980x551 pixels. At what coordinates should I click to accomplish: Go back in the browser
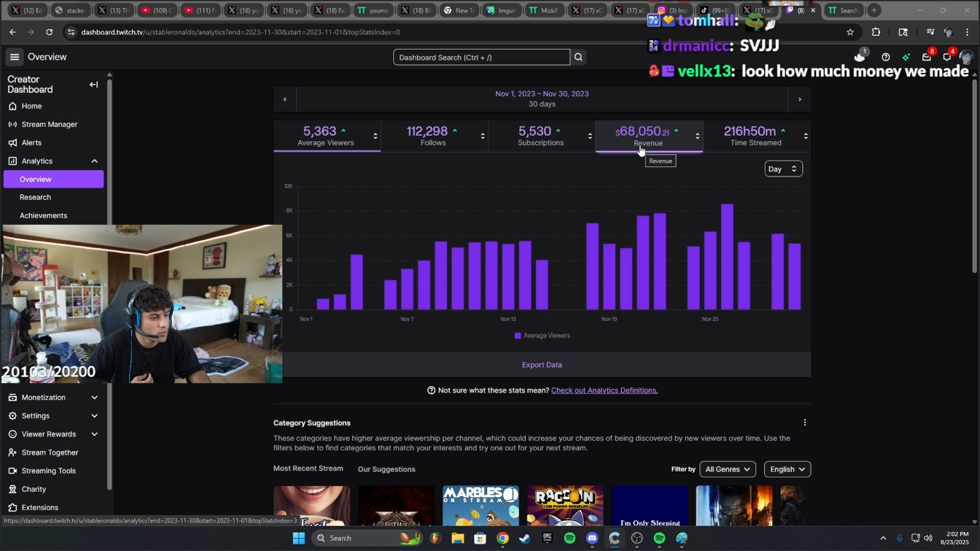click(x=12, y=32)
